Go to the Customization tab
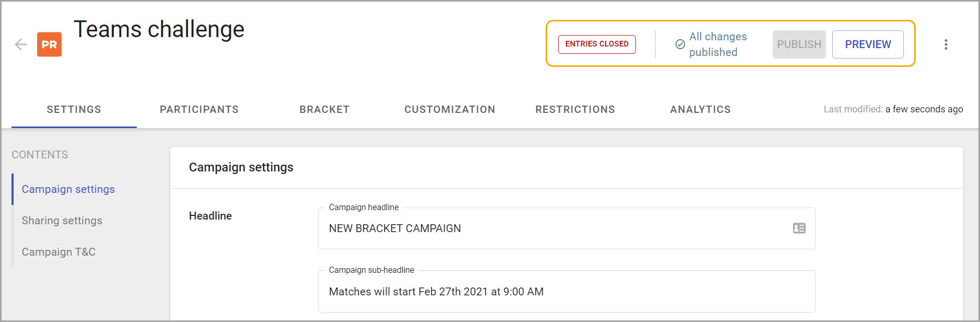This screenshot has width=980, height=322. 450,109
